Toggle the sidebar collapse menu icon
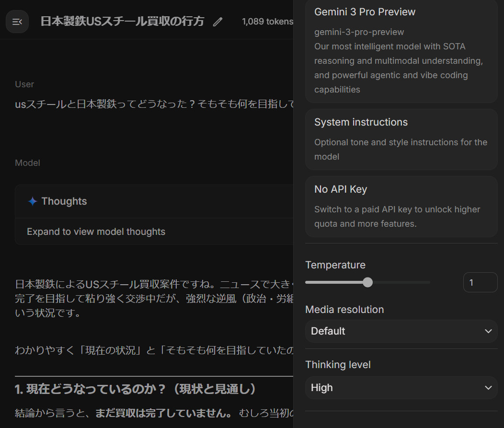Viewport: 504px width, 428px height. point(17,22)
